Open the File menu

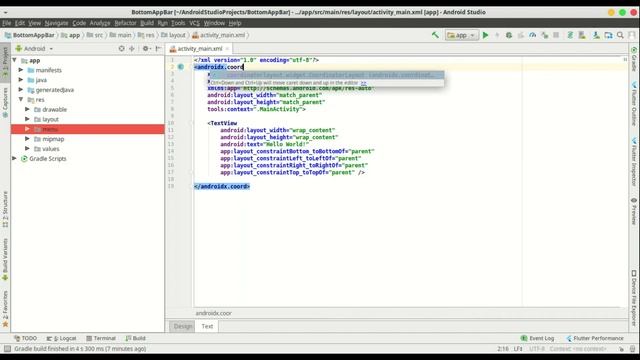7,23
